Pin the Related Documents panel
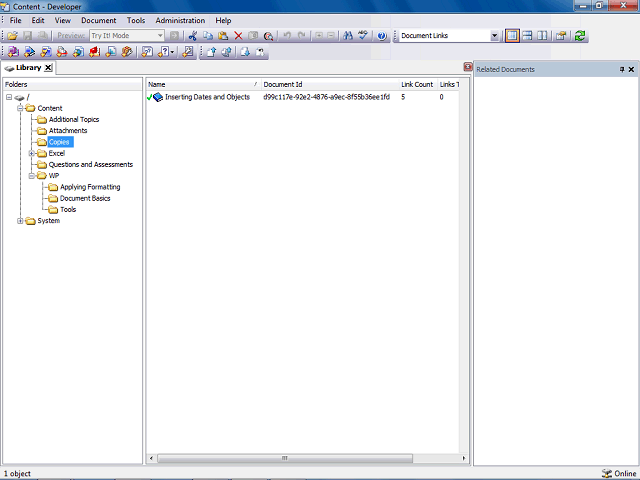The height and width of the screenshot is (480, 640). click(x=622, y=69)
